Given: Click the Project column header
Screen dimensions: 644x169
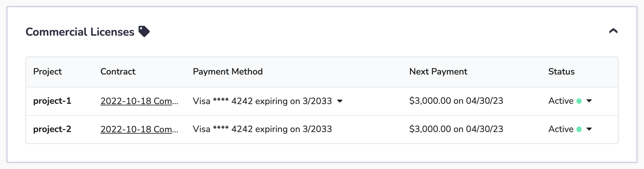Looking at the screenshot, I should tap(47, 72).
